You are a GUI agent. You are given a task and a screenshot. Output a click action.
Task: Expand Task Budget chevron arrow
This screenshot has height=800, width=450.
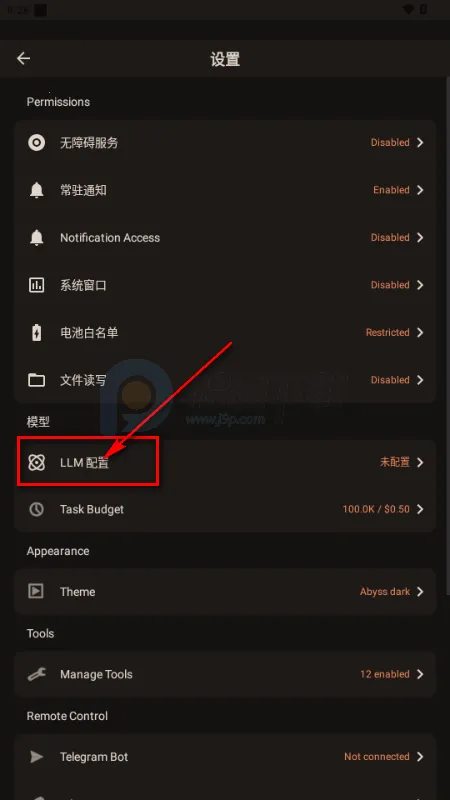coord(420,509)
